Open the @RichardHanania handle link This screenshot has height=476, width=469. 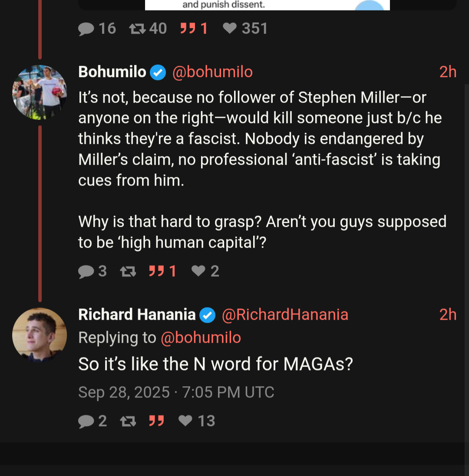(285, 314)
